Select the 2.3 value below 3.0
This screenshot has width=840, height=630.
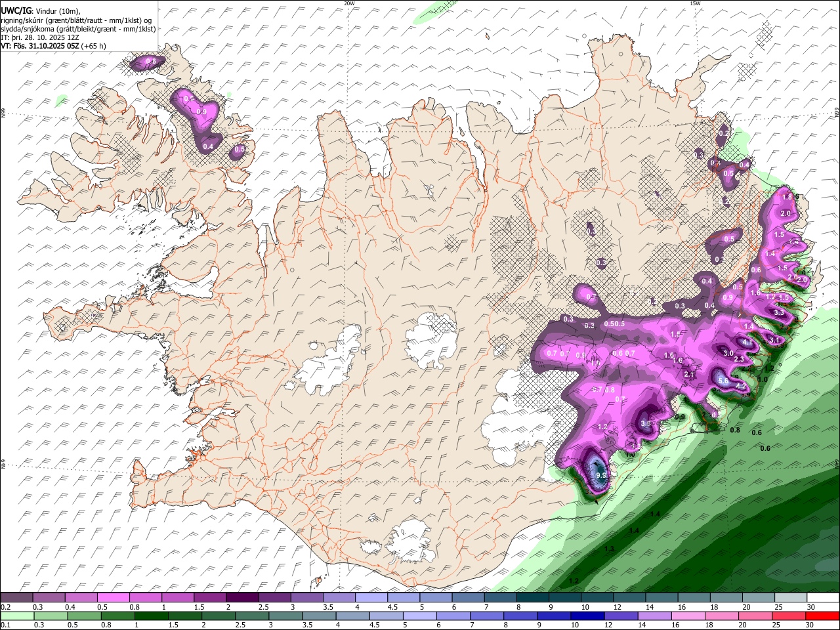pyautogui.click(x=739, y=359)
